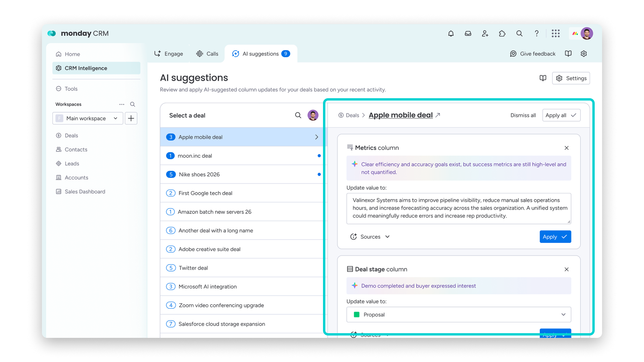
Task: Open AI suggestions Settings button
Action: click(571, 78)
